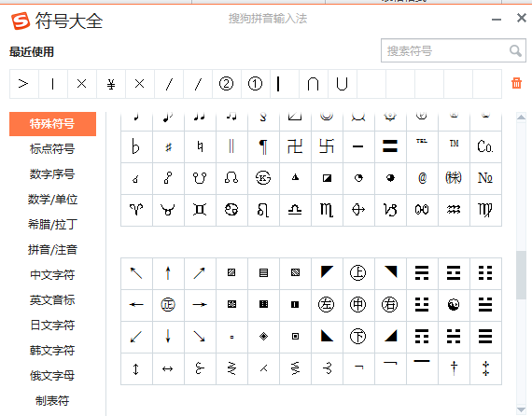The height and width of the screenshot is (416, 532).
Task: Insert the flat music symbol ♭
Action: click(136, 146)
